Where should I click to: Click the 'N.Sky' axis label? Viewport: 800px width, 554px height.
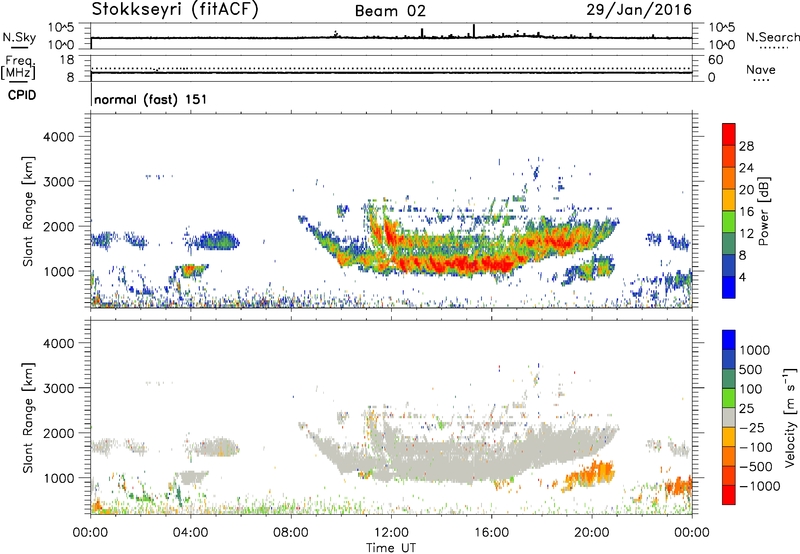(19, 37)
